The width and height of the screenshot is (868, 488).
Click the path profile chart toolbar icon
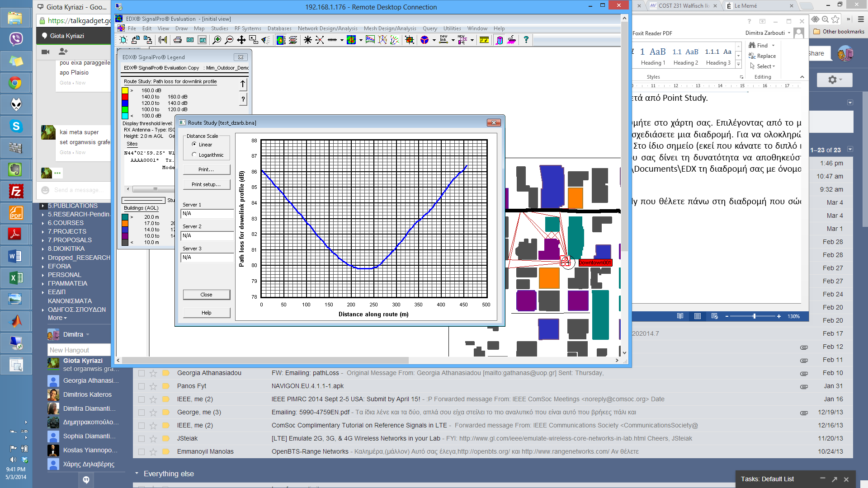tap(370, 40)
